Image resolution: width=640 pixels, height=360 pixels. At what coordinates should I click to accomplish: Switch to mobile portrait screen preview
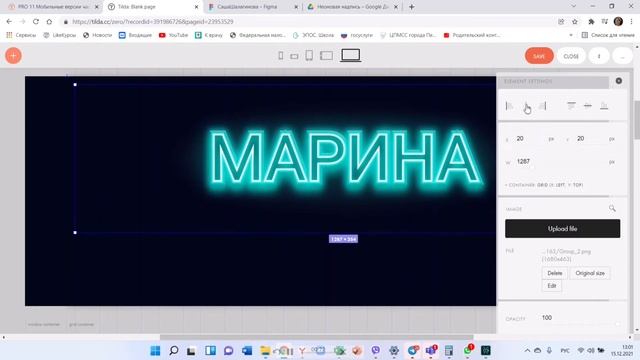pyautogui.click(x=281, y=56)
